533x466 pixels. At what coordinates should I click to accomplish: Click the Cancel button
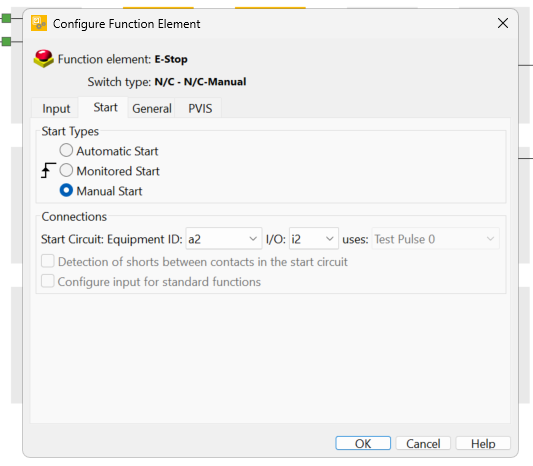click(x=423, y=443)
